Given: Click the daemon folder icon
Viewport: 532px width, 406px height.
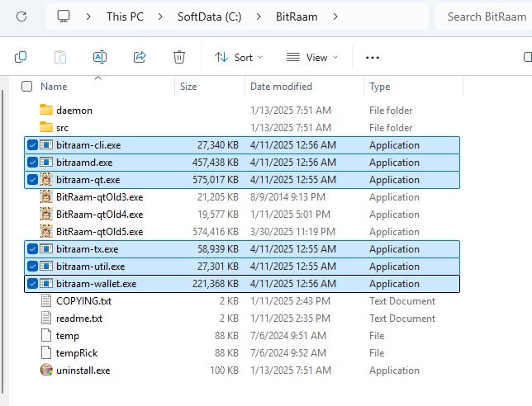Looking at the screenshot, I should click(x=46, y=110).
